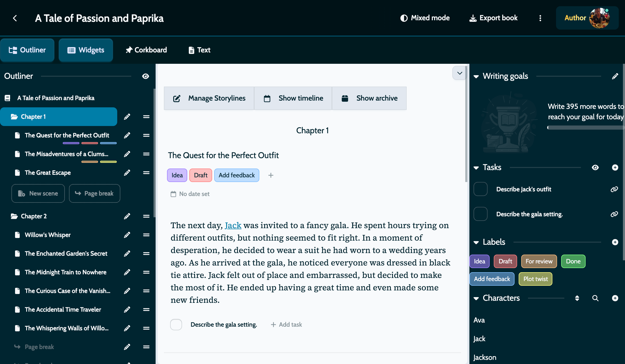Toggle Tasks visibility with the eye icon

tap(595, 167)
